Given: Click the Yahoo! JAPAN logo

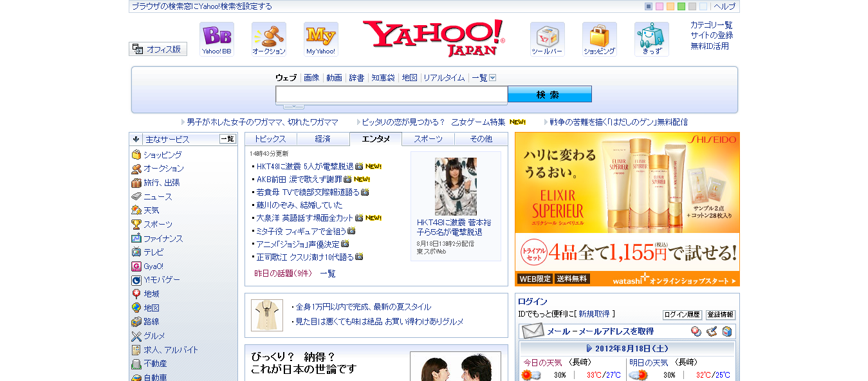Looking at the screenshot, I should 434,38.
